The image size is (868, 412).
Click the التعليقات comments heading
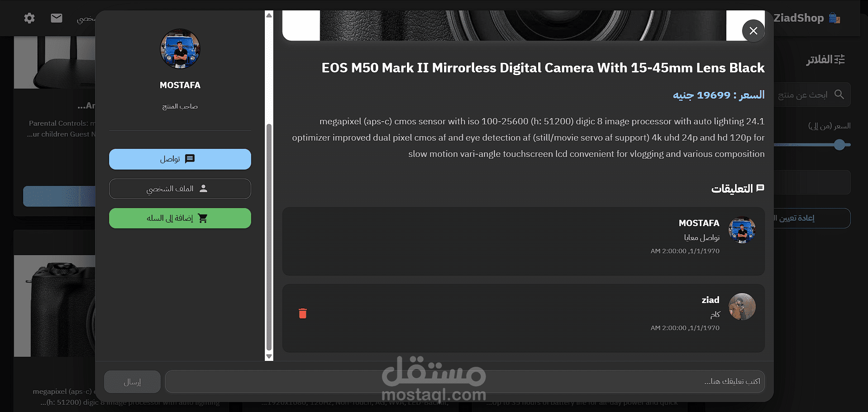tap(738, 188)
